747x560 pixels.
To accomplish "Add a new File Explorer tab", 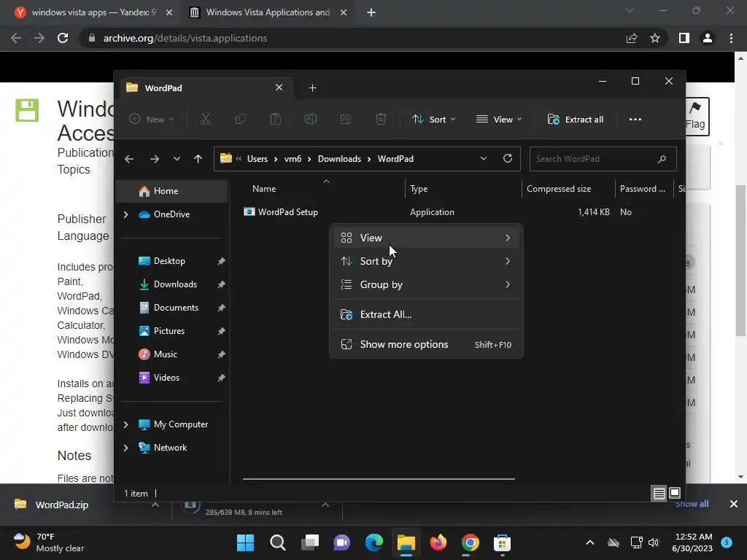I will point(312,88).
